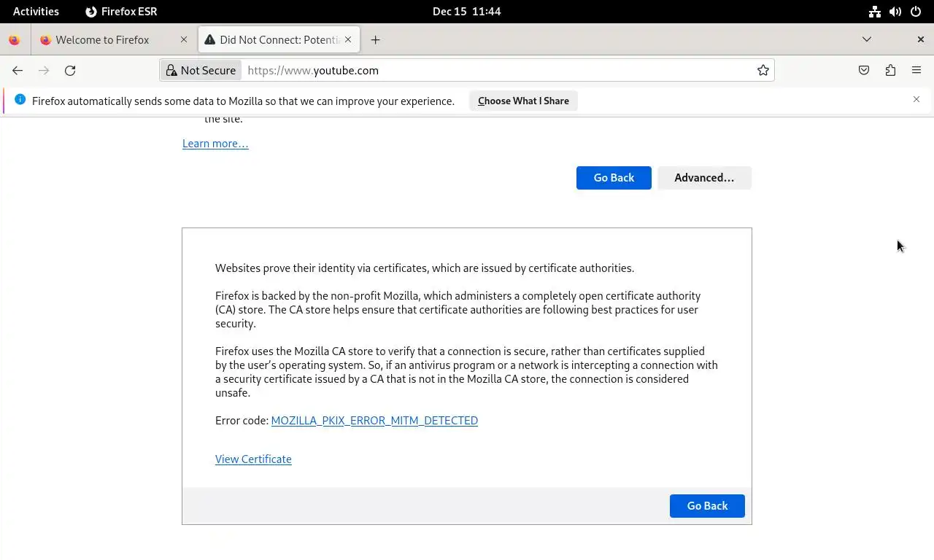Click the MOZILLA_PKIX_ERROR_MITM_DETECTED error code link
Image resolution: width=934 pixels, height=560 pixels.
point(374,421)
